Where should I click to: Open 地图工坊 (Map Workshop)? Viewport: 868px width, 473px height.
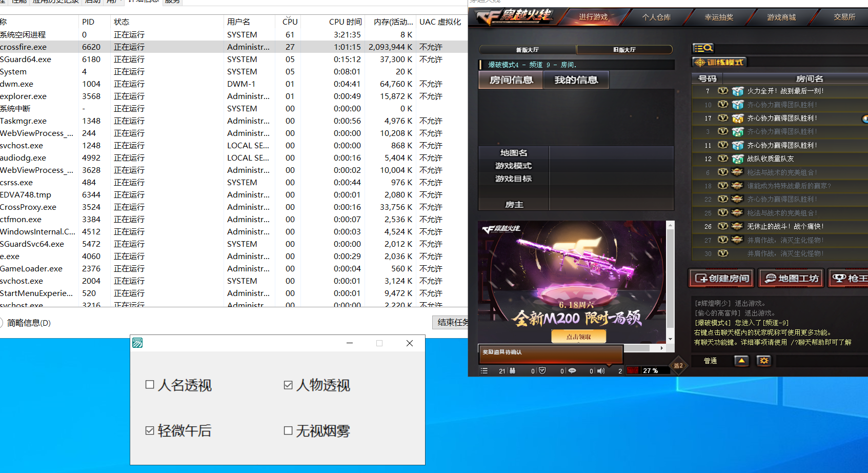click(791, 278)
